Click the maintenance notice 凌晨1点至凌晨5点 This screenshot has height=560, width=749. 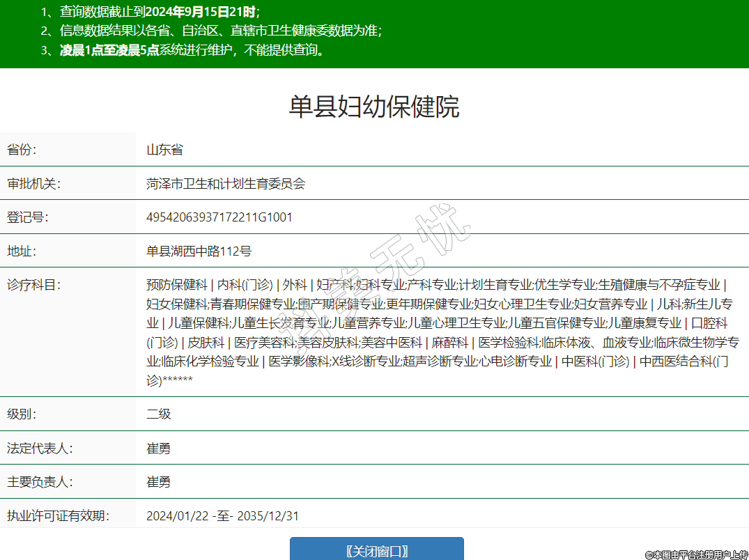109,50
